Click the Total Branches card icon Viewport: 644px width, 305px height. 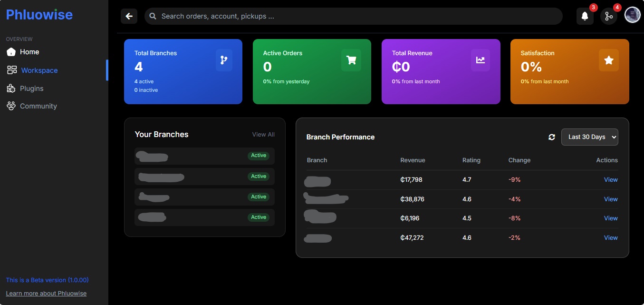click(x=224, y=60)
